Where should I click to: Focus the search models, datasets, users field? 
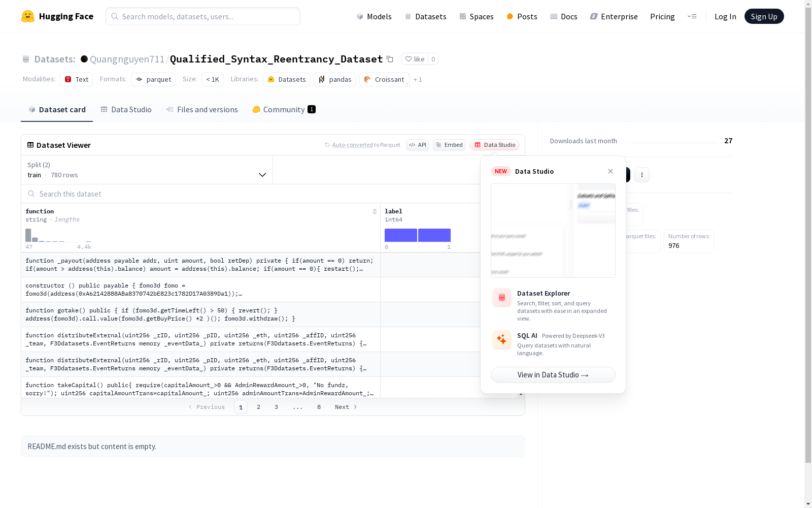pyautogui.click(x=203, y=16)
